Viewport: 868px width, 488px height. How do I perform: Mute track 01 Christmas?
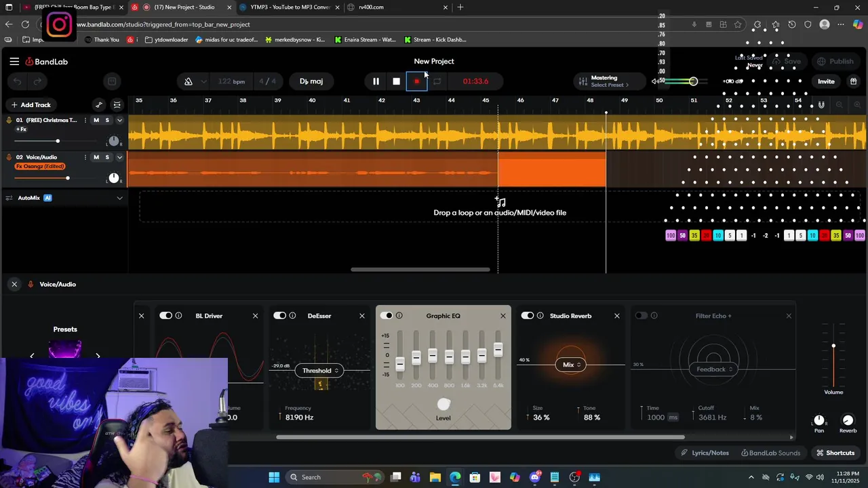pyautogui.click(x=96, y=120)
